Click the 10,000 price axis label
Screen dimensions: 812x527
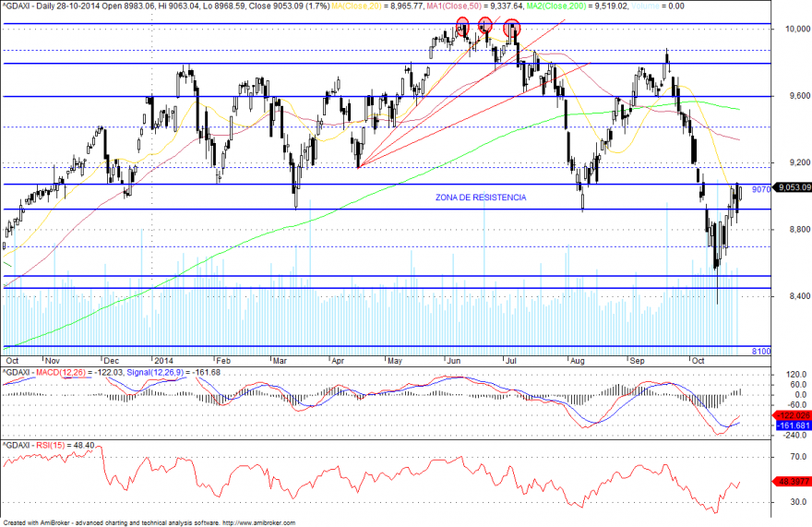(797, 29)
